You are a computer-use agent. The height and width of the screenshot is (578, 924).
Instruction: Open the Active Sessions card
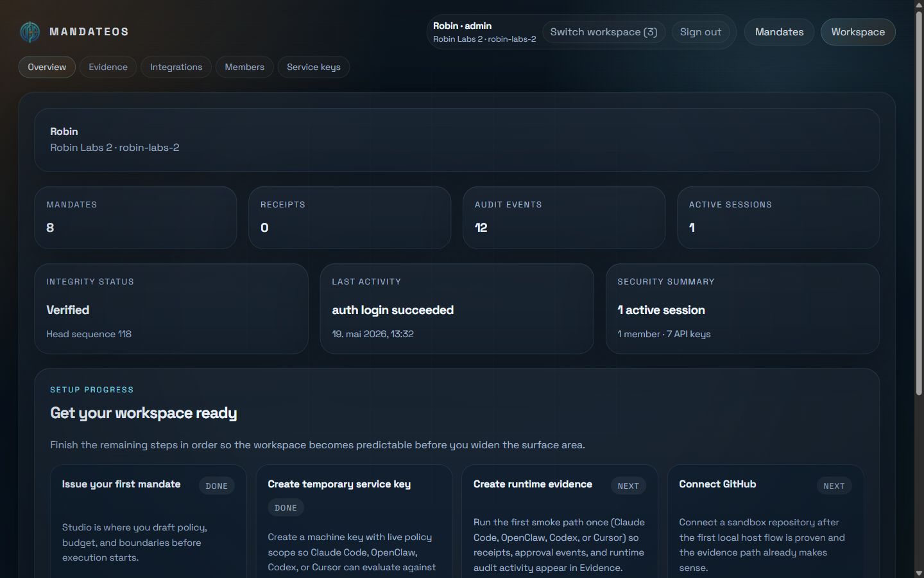(778, 218)
